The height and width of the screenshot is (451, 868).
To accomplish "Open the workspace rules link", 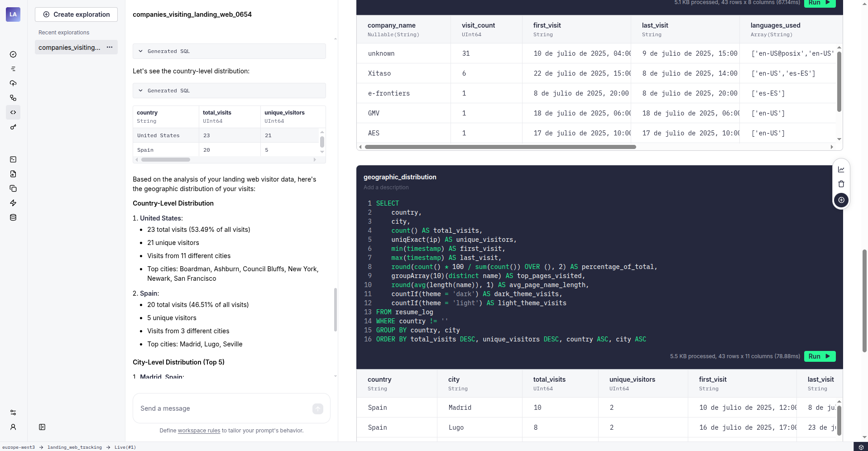I will click(x=198, y=431).
